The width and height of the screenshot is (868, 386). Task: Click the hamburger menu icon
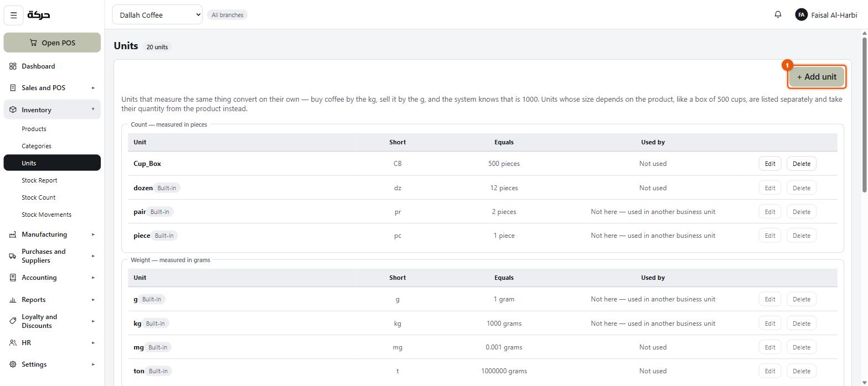pyautogui.click(x=14, y=15)
